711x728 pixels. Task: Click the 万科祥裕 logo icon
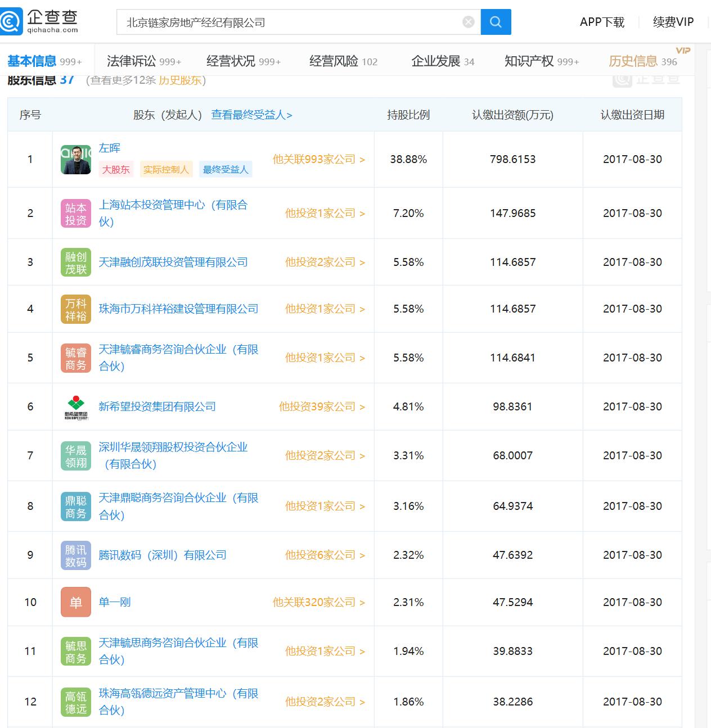point(76,309)
